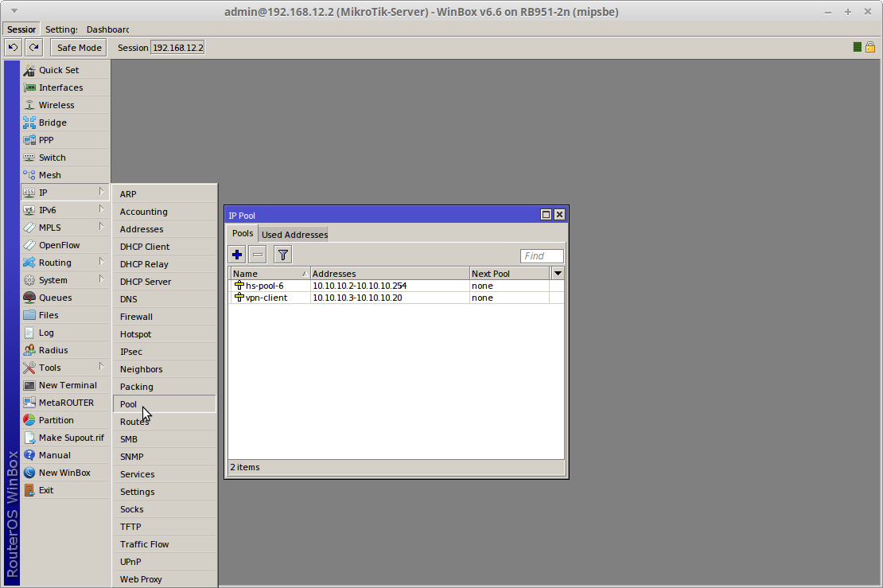Close the IP Pool window

tap(559, 215)
